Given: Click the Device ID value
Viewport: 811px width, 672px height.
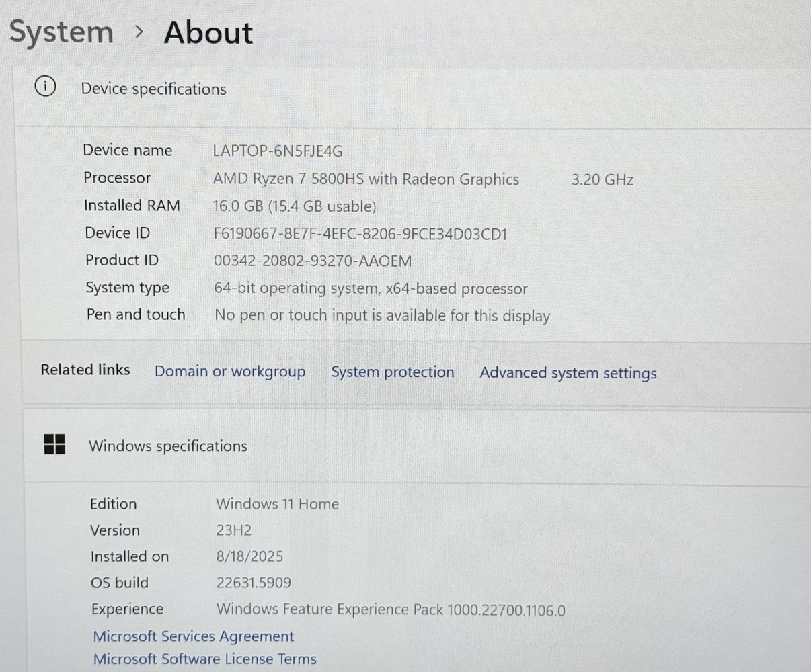Looking at the screenshot, I should (x=360, y=234).
